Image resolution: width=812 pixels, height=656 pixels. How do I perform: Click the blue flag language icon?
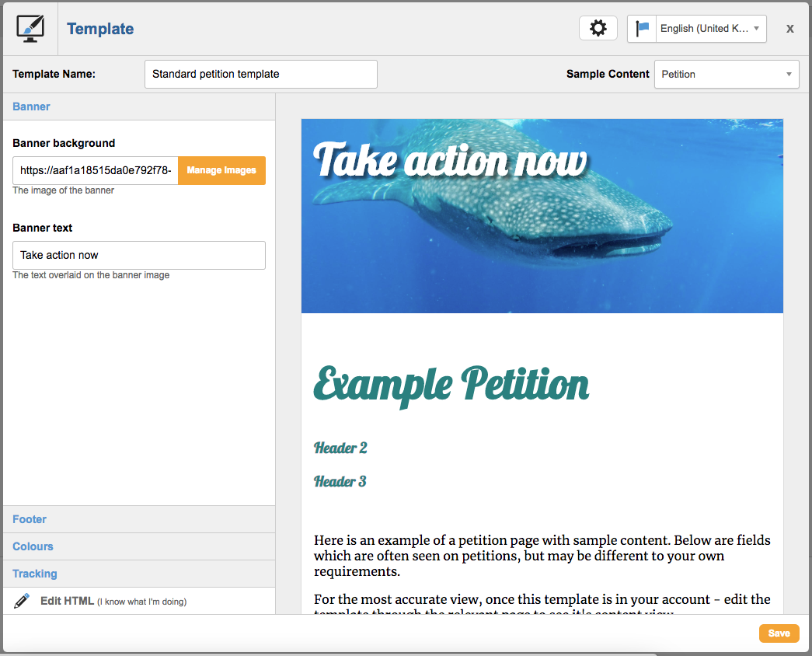click(x=642, y=29)
